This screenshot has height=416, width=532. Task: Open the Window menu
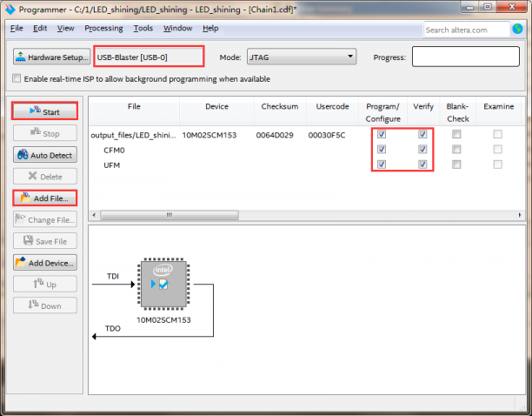pyautogui.click(x=178, y=28)
